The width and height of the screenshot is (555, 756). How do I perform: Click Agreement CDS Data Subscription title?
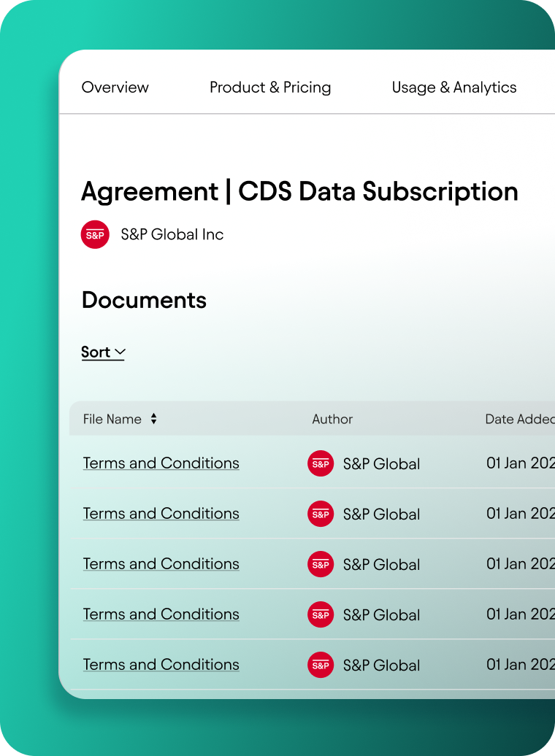(299, 191)
